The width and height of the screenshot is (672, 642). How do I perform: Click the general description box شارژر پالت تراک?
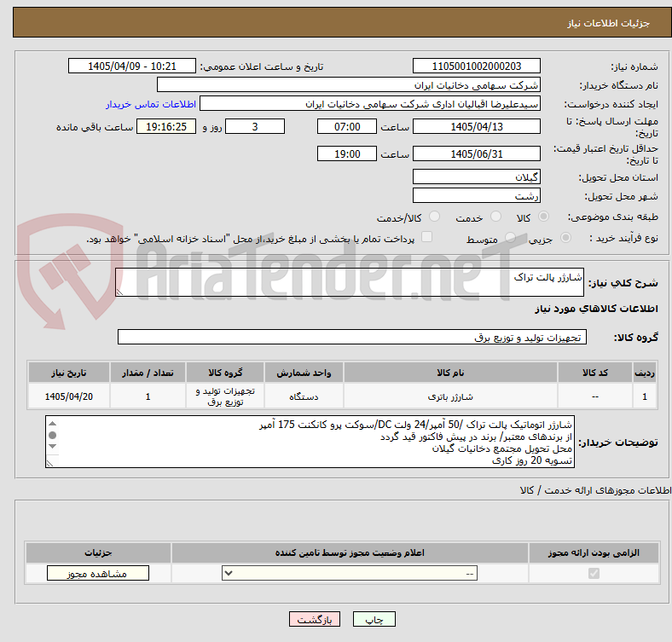350,282
